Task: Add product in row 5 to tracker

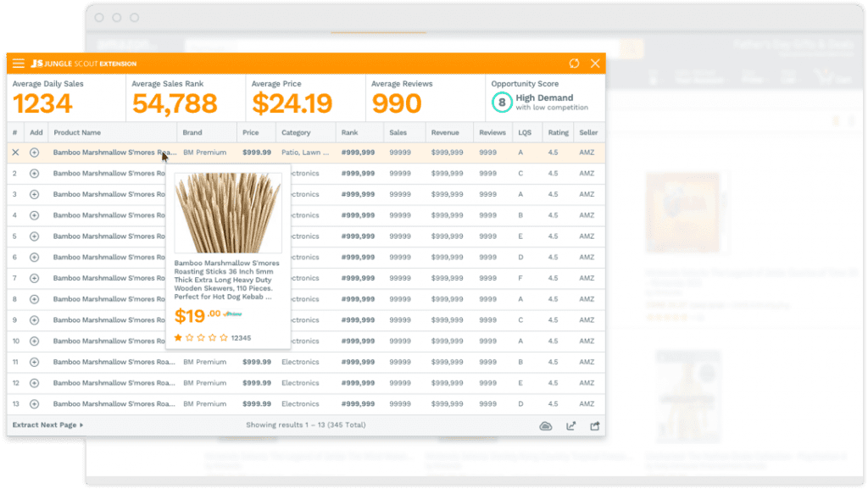Action: (x=35, y=236)
